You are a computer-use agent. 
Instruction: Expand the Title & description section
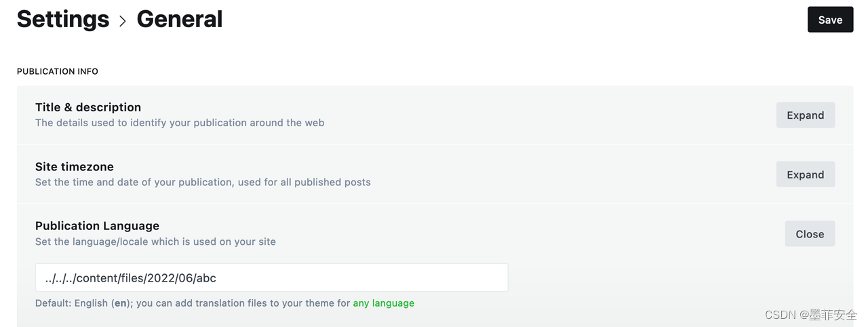tap(806, 115)
